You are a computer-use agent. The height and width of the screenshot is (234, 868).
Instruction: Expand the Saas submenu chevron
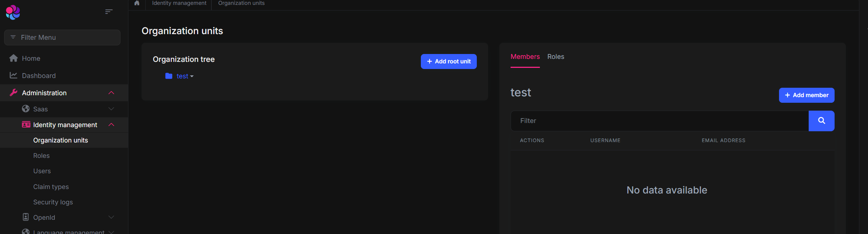(111, 109)
